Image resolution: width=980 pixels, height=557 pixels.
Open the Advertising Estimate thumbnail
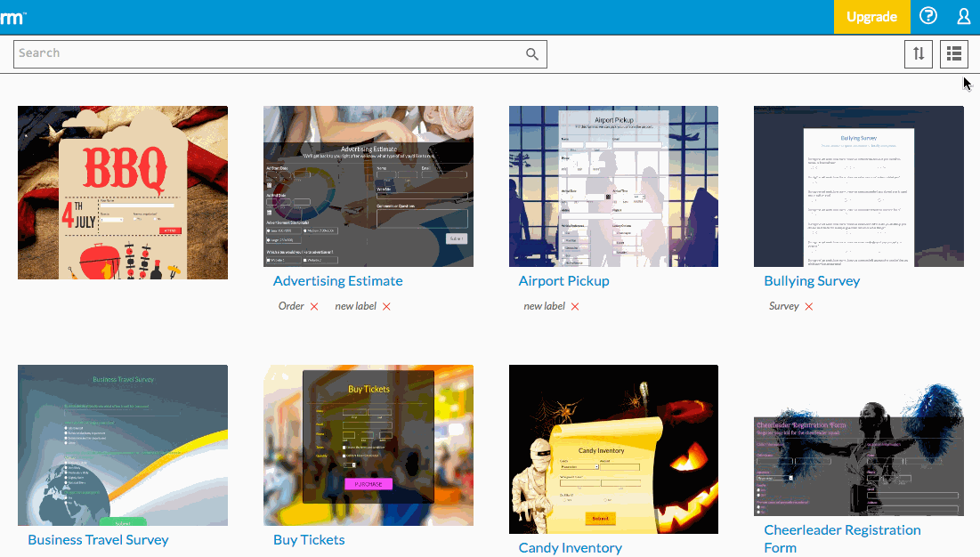pyautogui.click(x=369, y=186)
